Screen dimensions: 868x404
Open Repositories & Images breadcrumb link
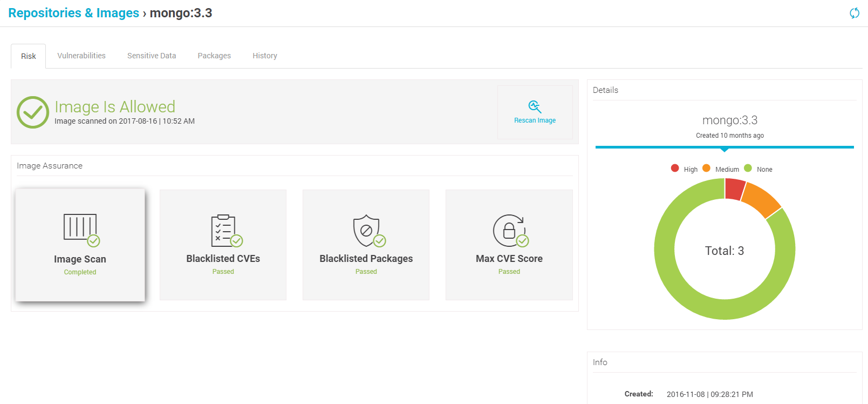(x=74, y=13)
